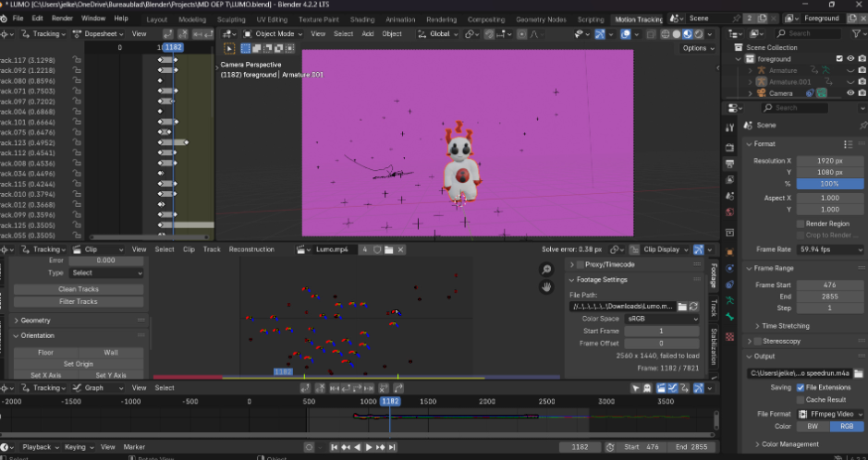Toggle snapping magnet in viewport header
The width and height of the screenshot is (868, 460).
(489, 34)
